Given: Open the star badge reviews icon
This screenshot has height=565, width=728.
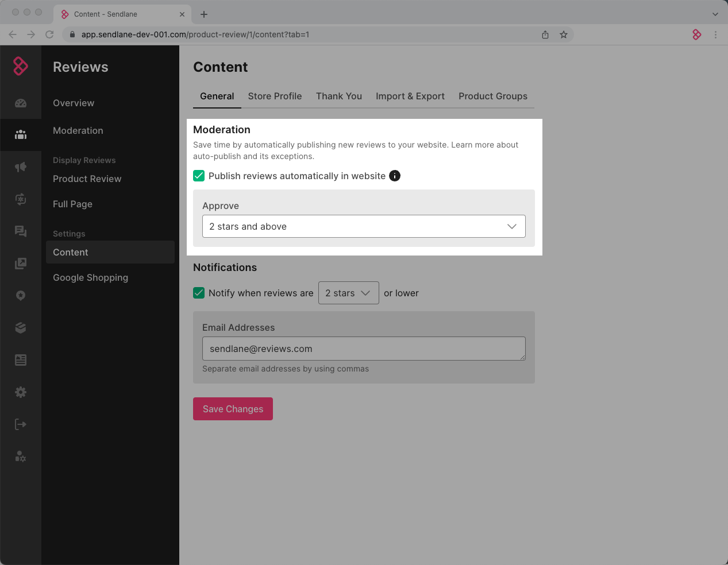Looking at the screenshot, I should click(x=21, y=296).
